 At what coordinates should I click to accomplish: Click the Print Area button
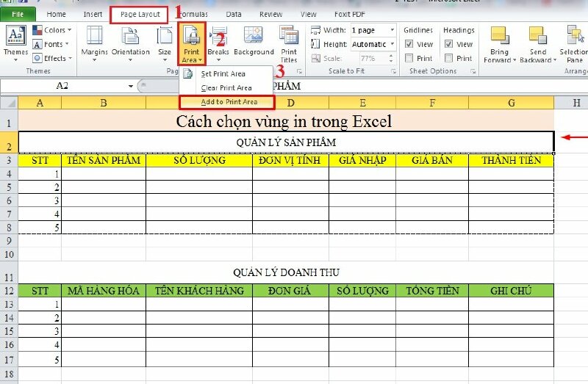pyautogui.click(x=192, y=43)
